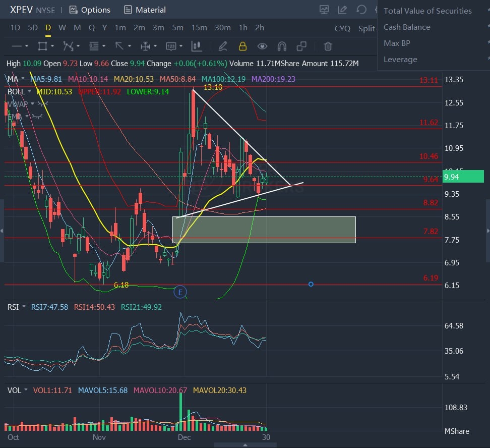Click the magnet snap icon

[282, 46]
